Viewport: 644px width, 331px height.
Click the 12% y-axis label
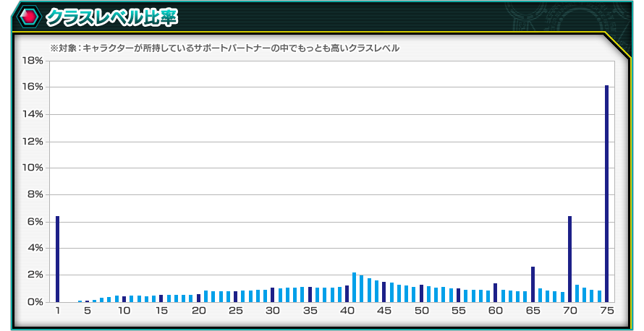[33, 141]
